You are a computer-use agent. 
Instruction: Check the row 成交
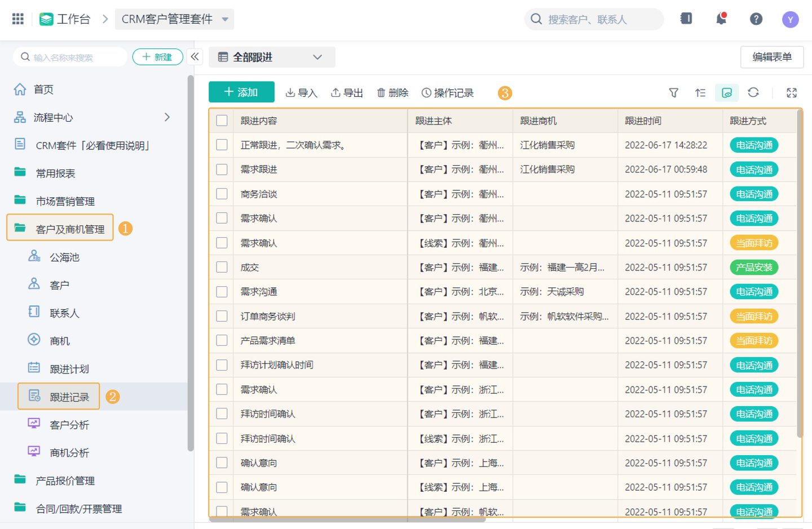(x=222, y=267)
